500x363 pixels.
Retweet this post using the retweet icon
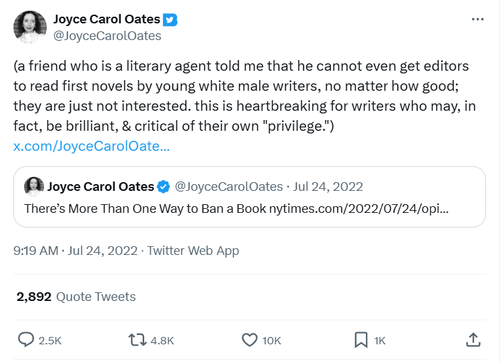click(137, 340)
